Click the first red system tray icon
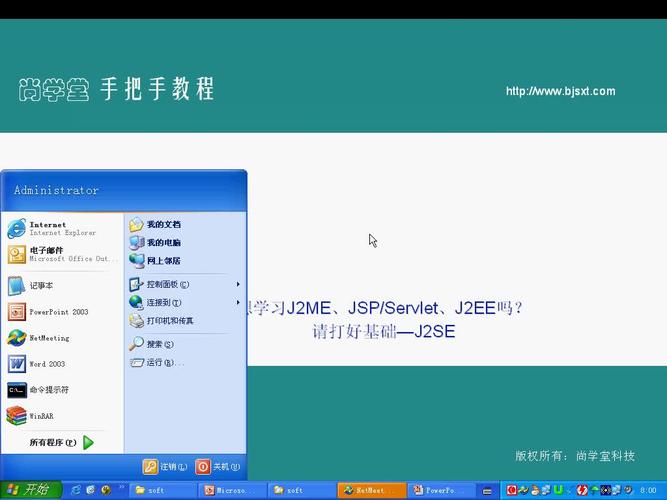This screenshot has width=667, height=500. pyautogui.click(x=512, y=490)
